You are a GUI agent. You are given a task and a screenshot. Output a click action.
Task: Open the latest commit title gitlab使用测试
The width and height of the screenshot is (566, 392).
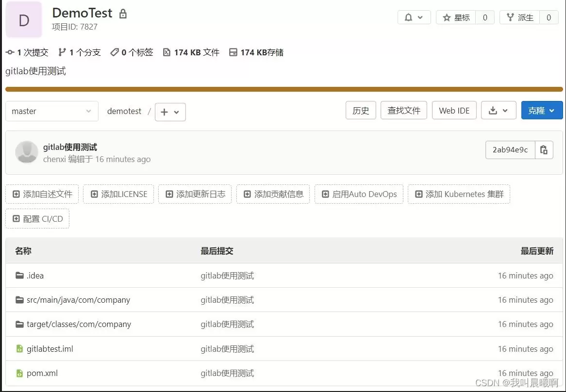[x=70, y=147]
